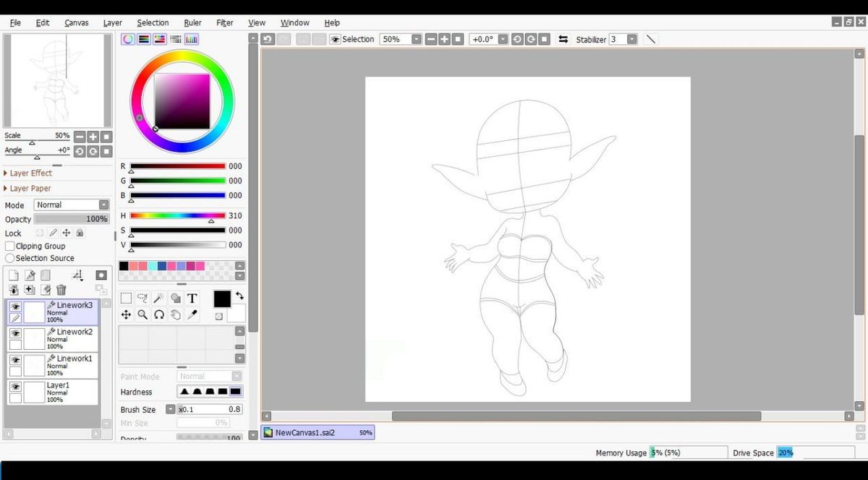Create a new linework layer

point(30,275)
